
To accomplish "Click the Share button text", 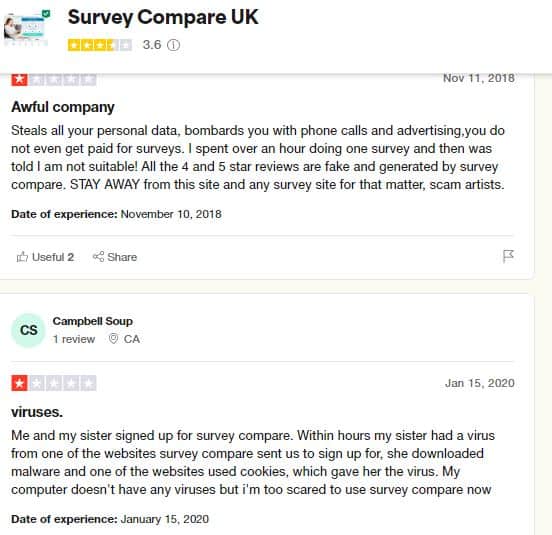I will coord(122,257).
